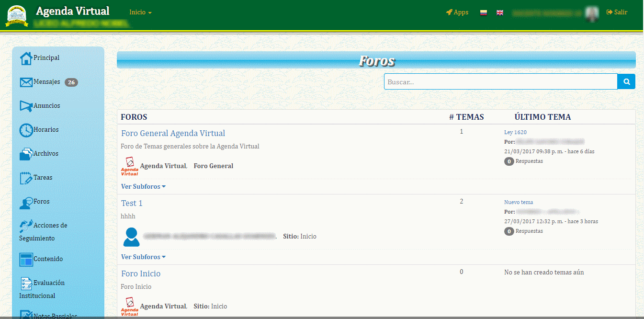Click 'No se han creado temas aún'

(x=544, y=273)
